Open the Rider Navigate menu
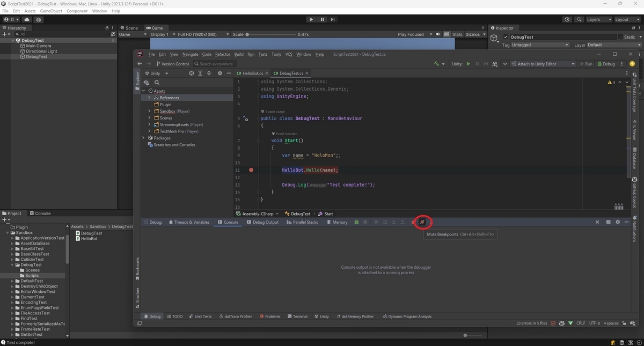The width and height of the screenshot is (644, 346). pyautogui.click(x=190, y=54)
